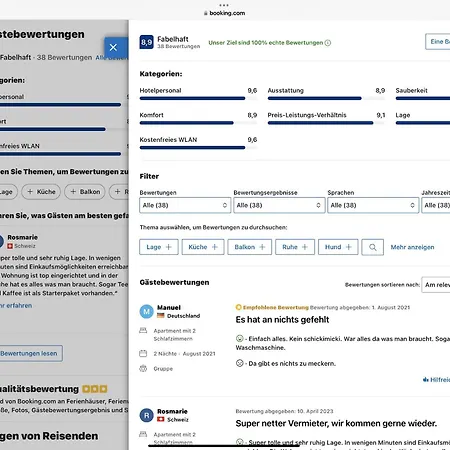Click review title Es hat an nichts gefehlt

pos(282,320)
